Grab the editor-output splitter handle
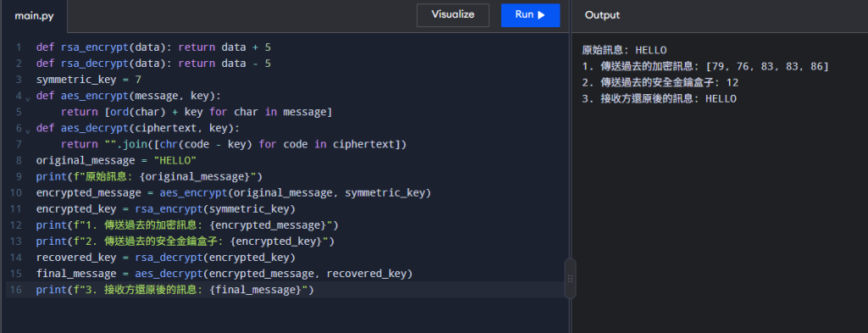Viewport: 868px width, 333px height. coord(570,278)
